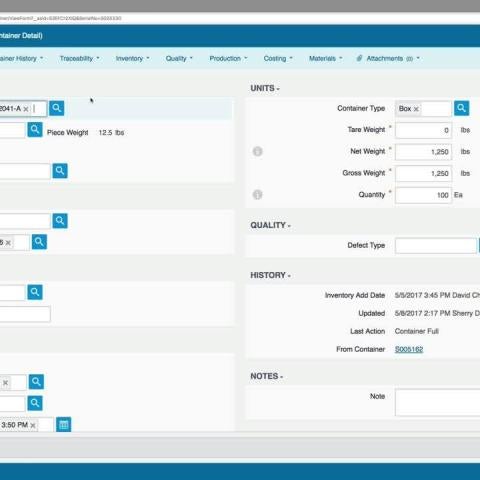Open the Quality menu
480x480 pixels.
(179, 58)
